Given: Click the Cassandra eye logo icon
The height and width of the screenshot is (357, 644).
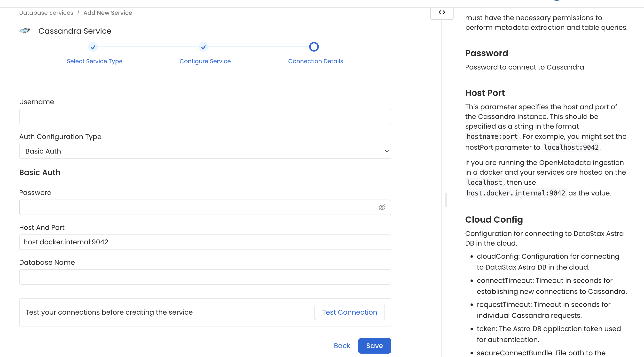Looking at the screenshot, I should pos(25,31).
